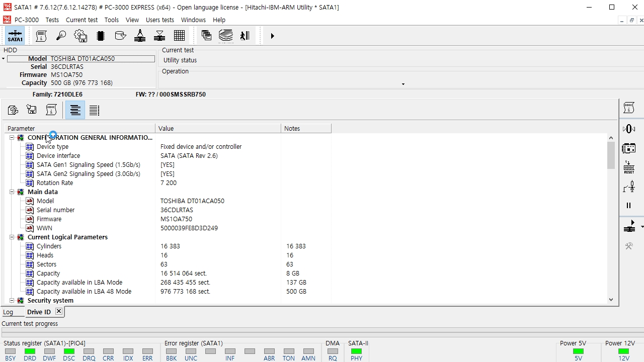Collapse the Current Logical Parameters group

[x=12, y=237]
